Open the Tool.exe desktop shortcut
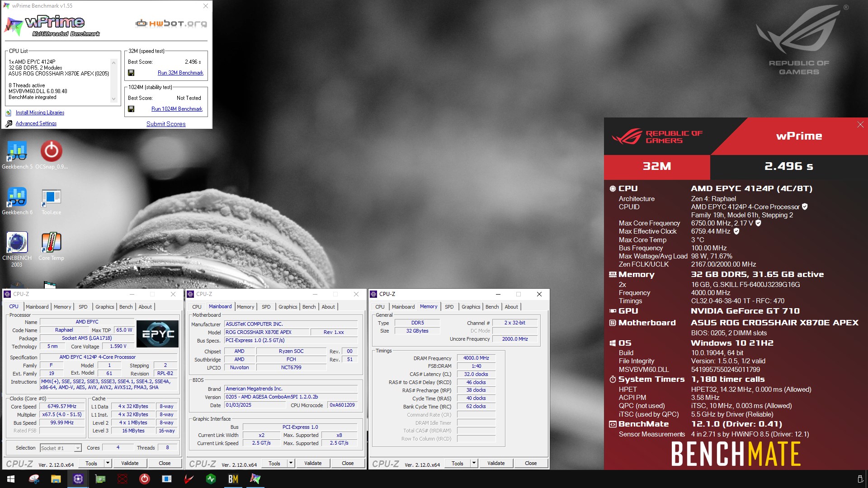This screenshot has width=868, height=488. [51, 201]
